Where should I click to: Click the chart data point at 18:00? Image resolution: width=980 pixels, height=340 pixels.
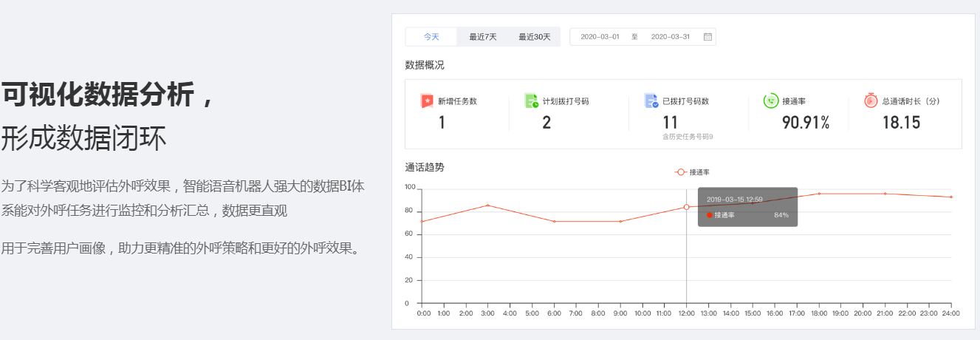pyautogui.click(x=819, y=194)
